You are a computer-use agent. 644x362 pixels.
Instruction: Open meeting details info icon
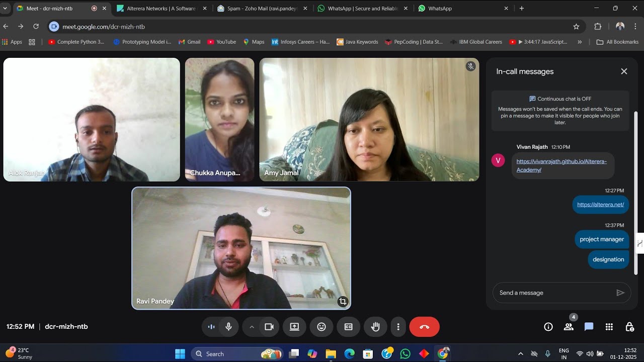click(x=548, y=327)
